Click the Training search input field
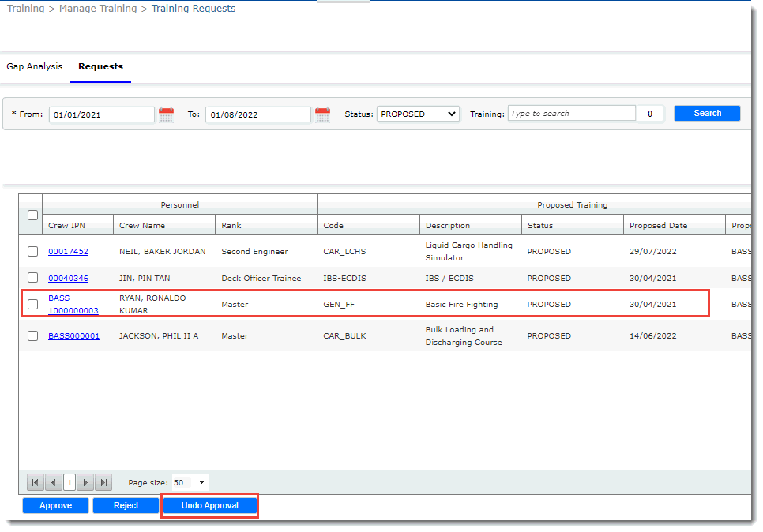This screenshot has height=532, width=763. (x=571, y=114)
